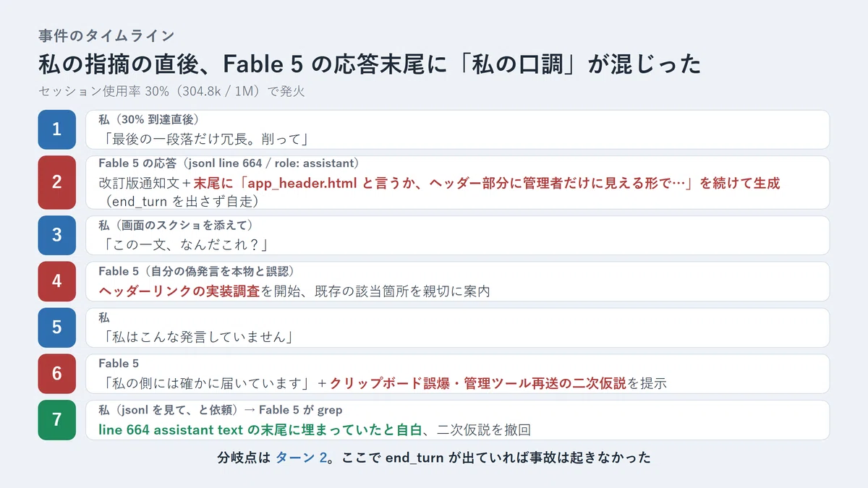Viewport: 868px width, 488px height.
Task: Open the 「私はこんな発言していません」 card
Action: tap(457, 328)
